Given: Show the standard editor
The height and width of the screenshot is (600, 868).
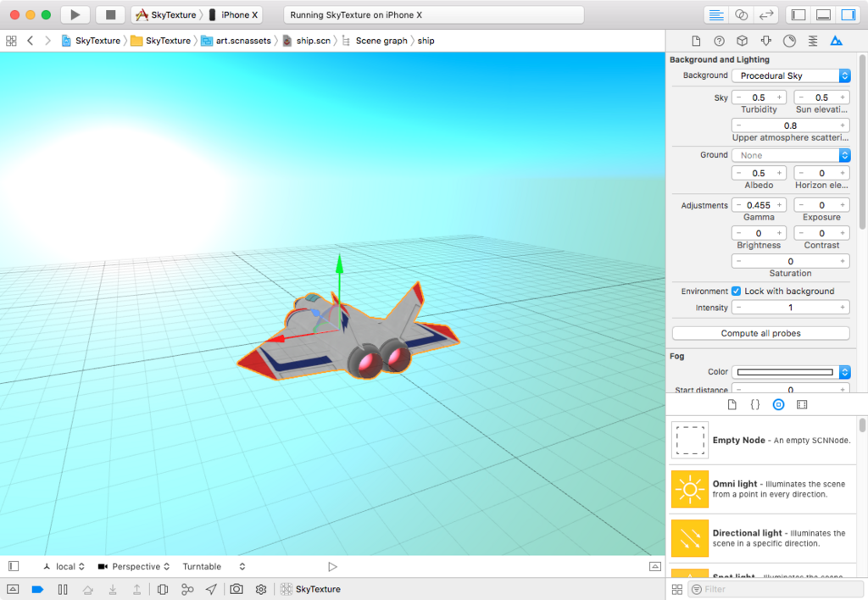Looking at the screenshot, I should coord(716,15).
